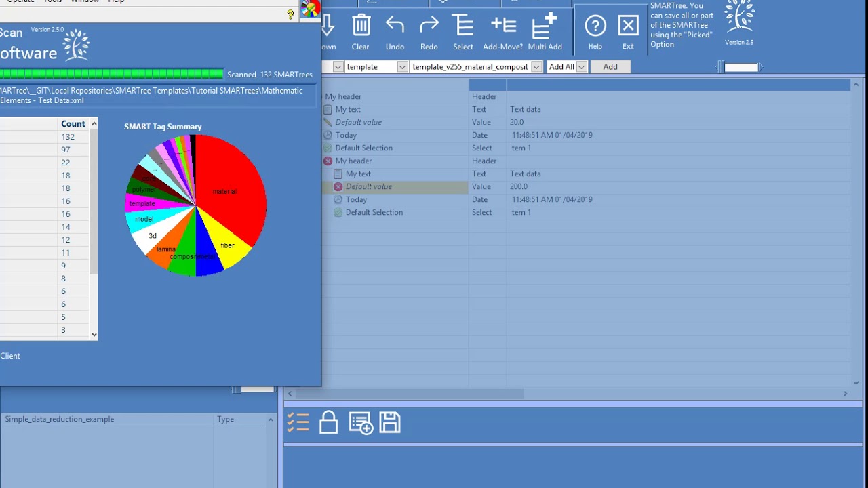Click the padlock lock icon
This screenshot has height=488, width=868.
pos(328,422)
